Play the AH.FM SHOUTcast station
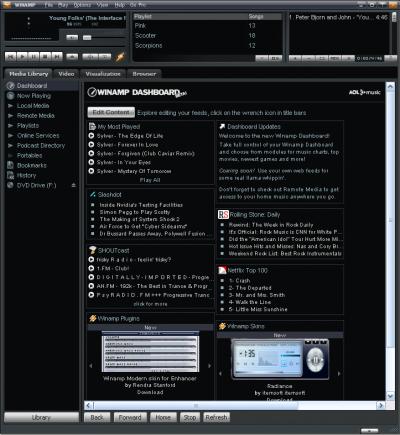The height and width of the screenshot is (435, 400). 91,286
